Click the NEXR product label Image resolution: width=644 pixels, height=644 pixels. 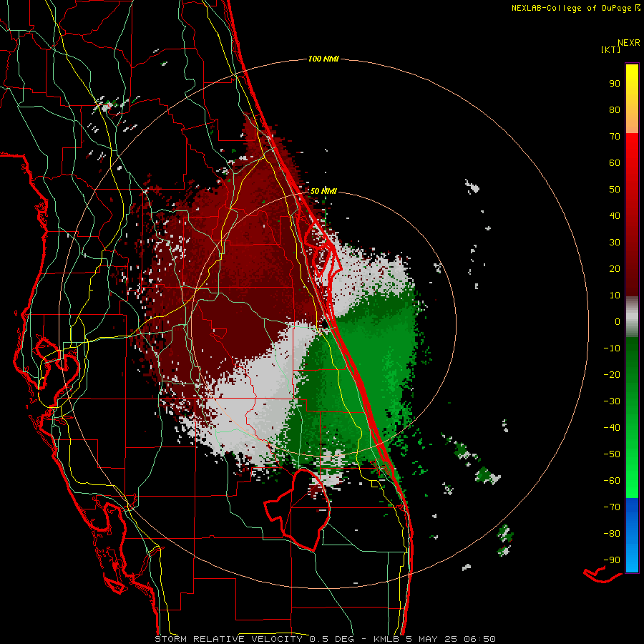629,43
